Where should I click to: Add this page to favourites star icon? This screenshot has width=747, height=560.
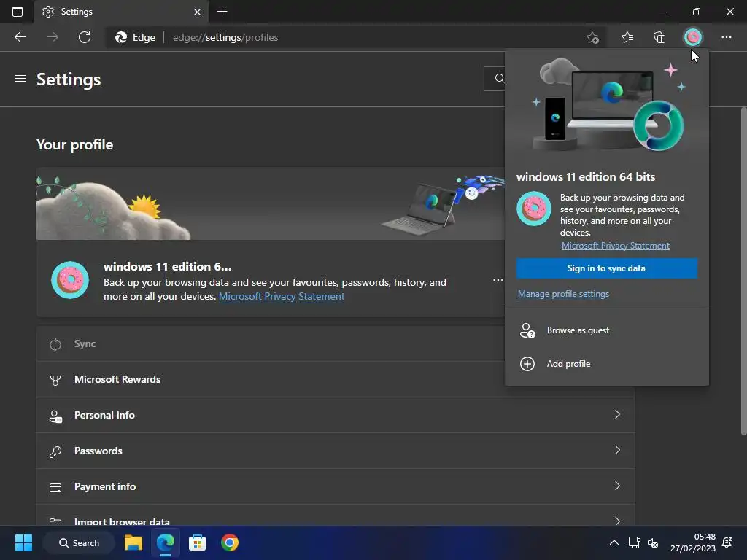[592, 37]
